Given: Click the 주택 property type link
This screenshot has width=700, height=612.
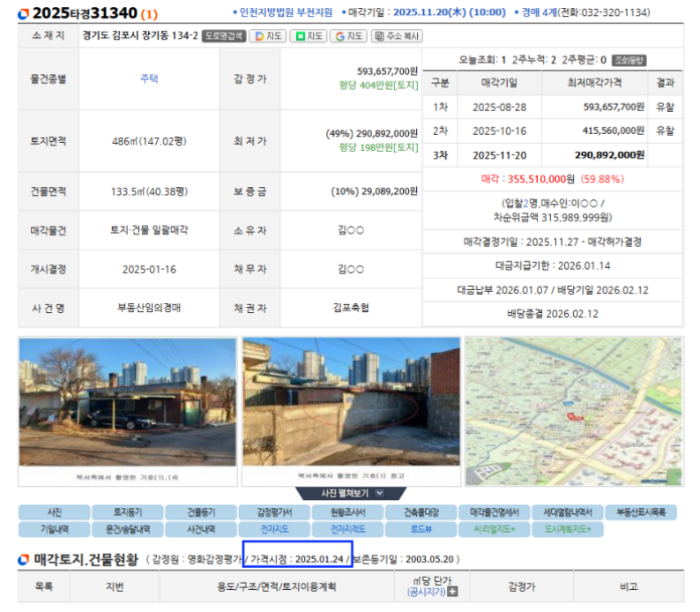Looking at the screenshot, I should (x=149, y=78).
